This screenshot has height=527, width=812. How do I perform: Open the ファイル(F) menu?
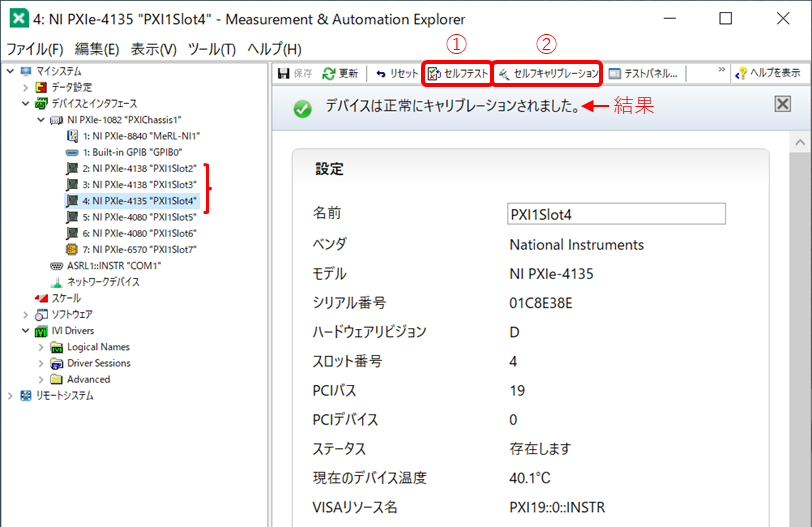click(35, 49)
